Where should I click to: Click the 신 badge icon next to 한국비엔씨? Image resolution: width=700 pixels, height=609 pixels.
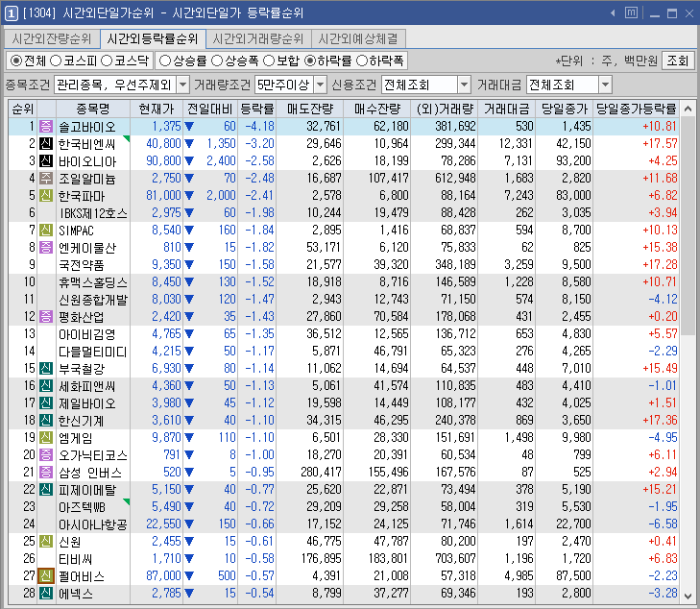[46, 144]
